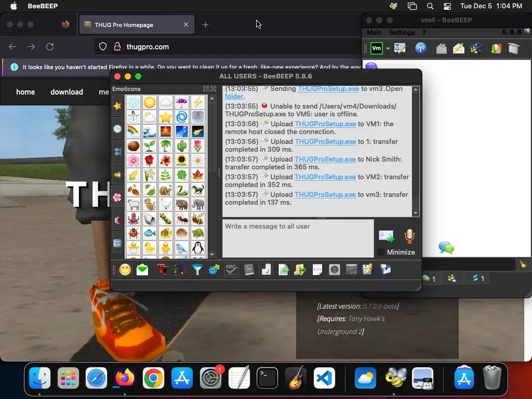Click the dark window icon beside the screenshot icon

click(x=352, y=270)
